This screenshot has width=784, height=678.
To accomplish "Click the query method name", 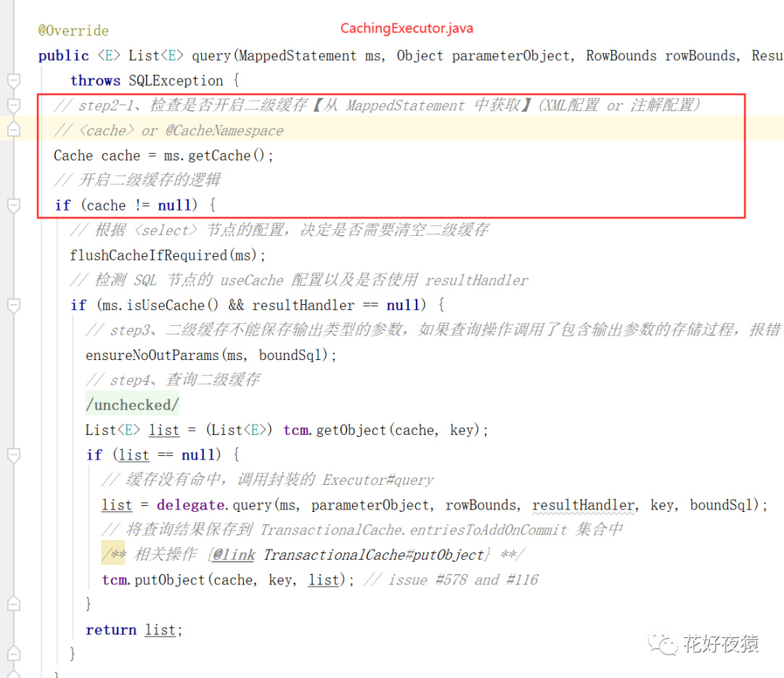I will point(211,55).
